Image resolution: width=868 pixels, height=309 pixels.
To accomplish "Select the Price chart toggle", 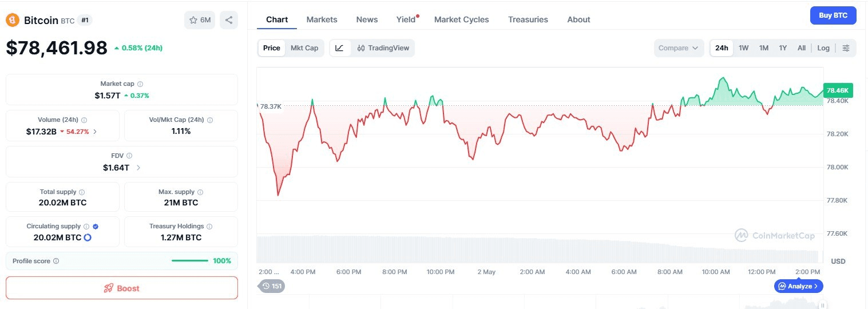I will pyautogui.click(x=272, y=48).
